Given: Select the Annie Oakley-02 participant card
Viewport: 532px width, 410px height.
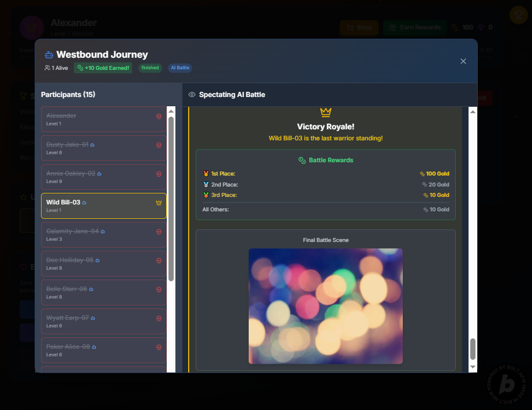Looking at the screenshot, I should pyautogui.click(x=103, y=177).
